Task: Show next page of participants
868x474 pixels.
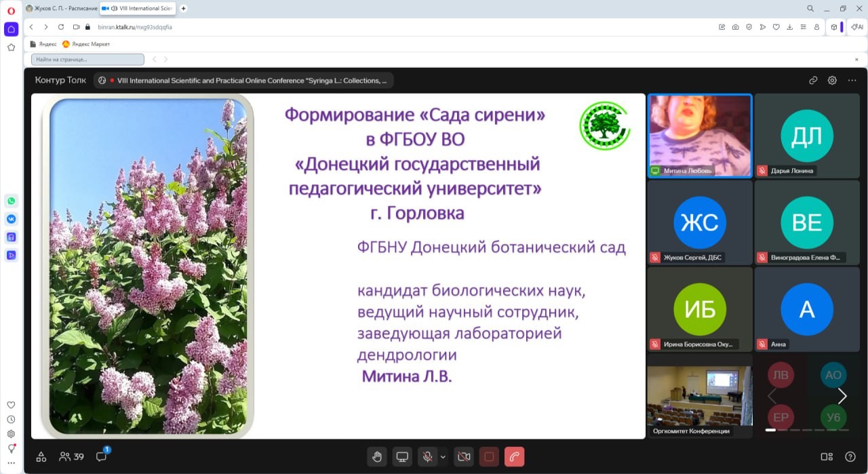Action: pyautogui.click(x=842, y=396)
